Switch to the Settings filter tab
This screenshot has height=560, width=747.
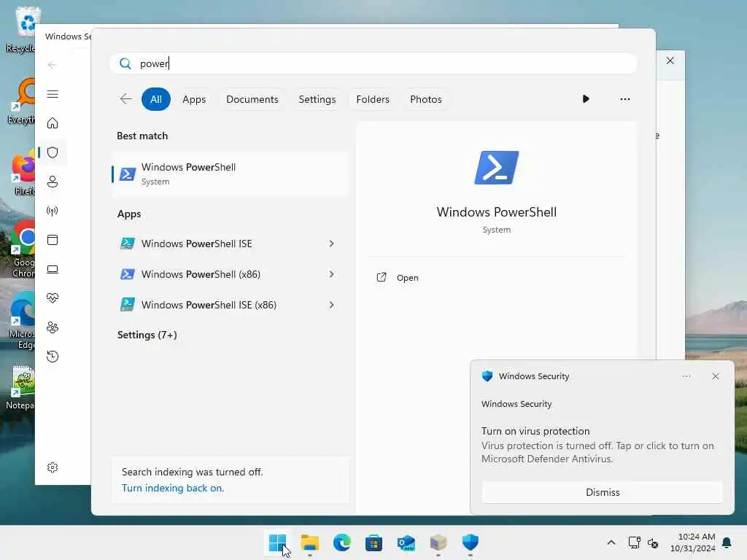click(317, 99)
